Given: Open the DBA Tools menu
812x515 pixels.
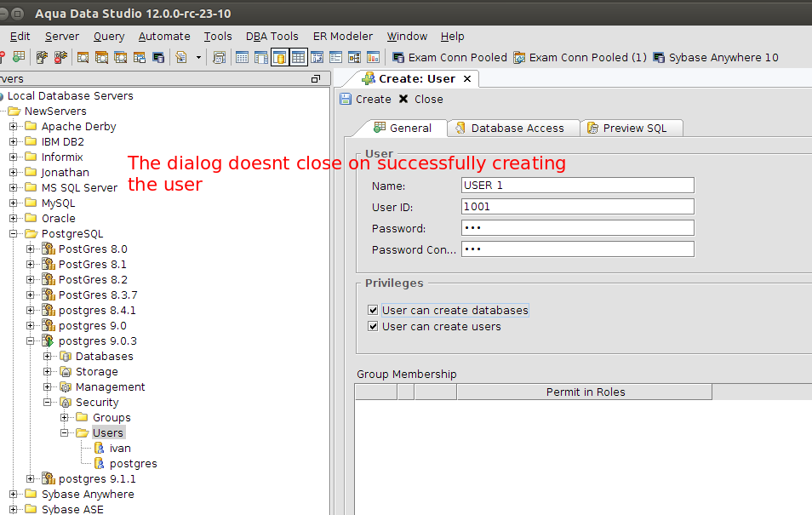Looking at the screenshot, I should (272, 37).
